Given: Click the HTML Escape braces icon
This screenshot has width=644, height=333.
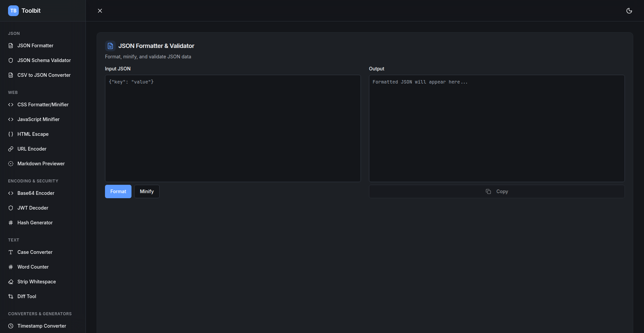Looking at the screenshot, I should (11, 134).
